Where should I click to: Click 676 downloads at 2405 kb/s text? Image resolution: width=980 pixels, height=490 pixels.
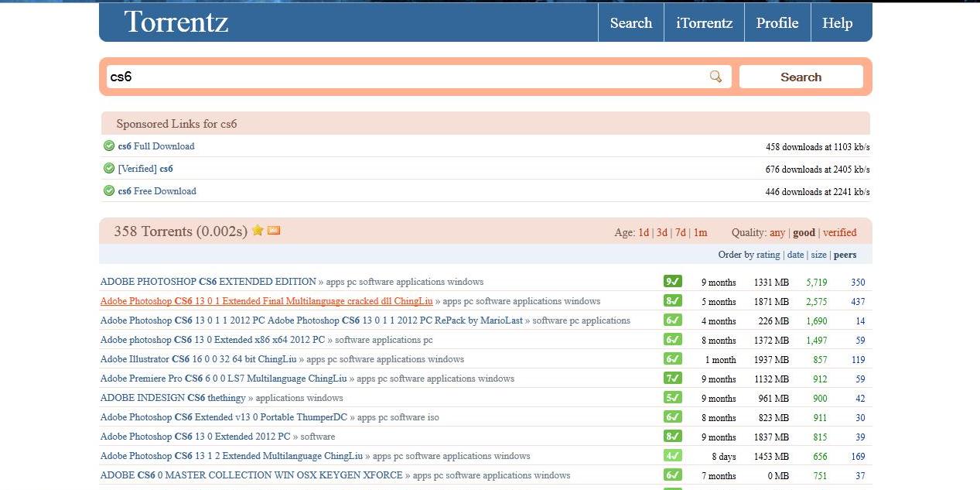[x=818, y=170]
